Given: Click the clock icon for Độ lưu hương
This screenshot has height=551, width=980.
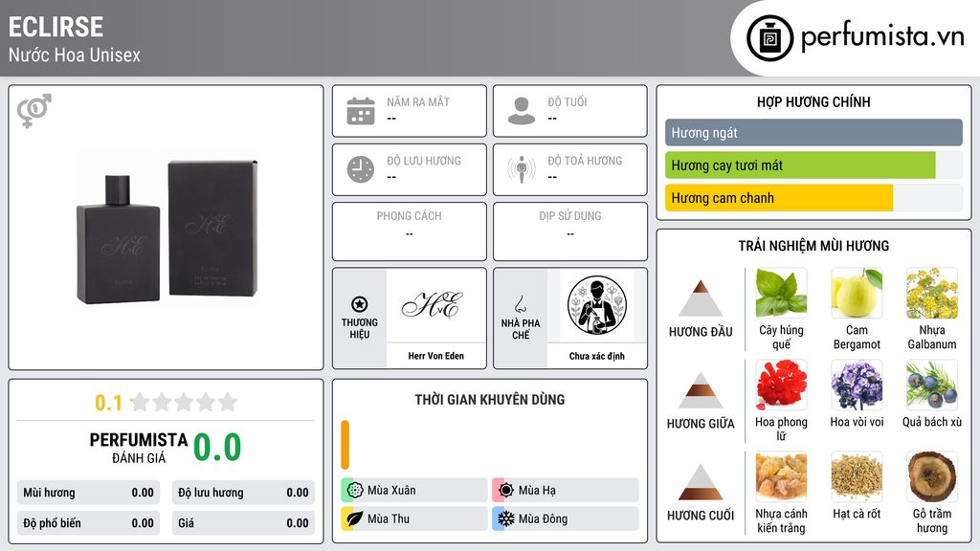Looking at the screenshot, I should [x=361, y=169].
